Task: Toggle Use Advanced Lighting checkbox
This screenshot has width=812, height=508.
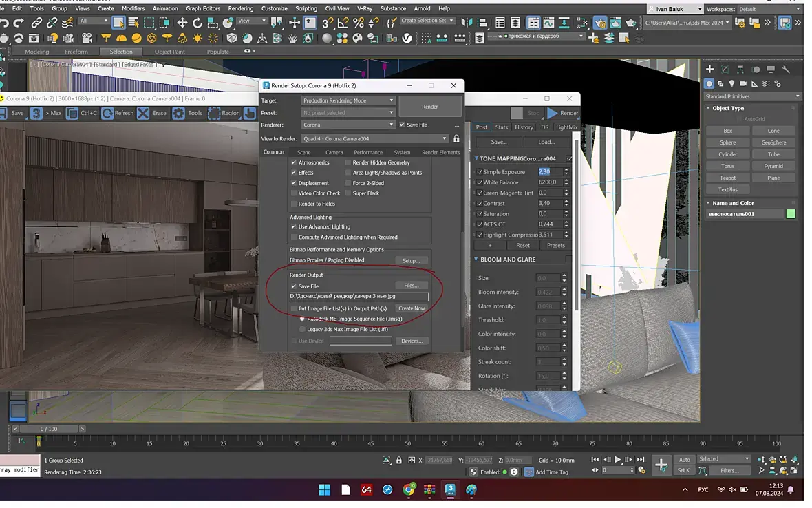Action: click(x=294, y=227)
